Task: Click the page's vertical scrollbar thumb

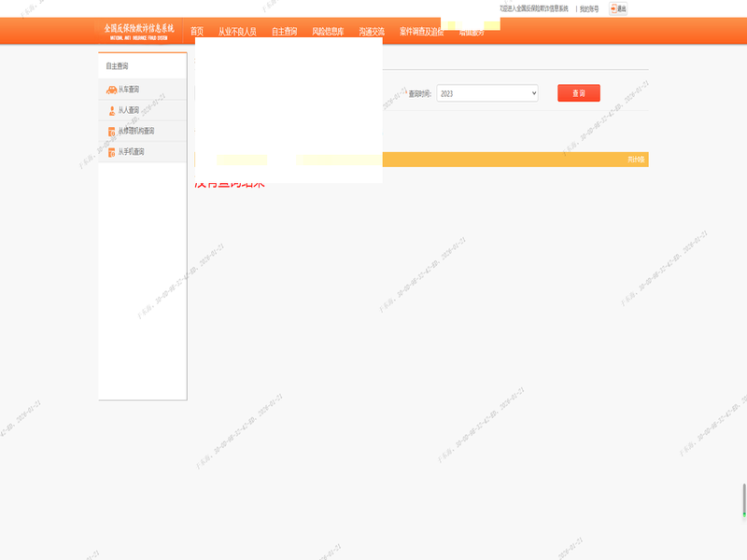Action: 744,499
